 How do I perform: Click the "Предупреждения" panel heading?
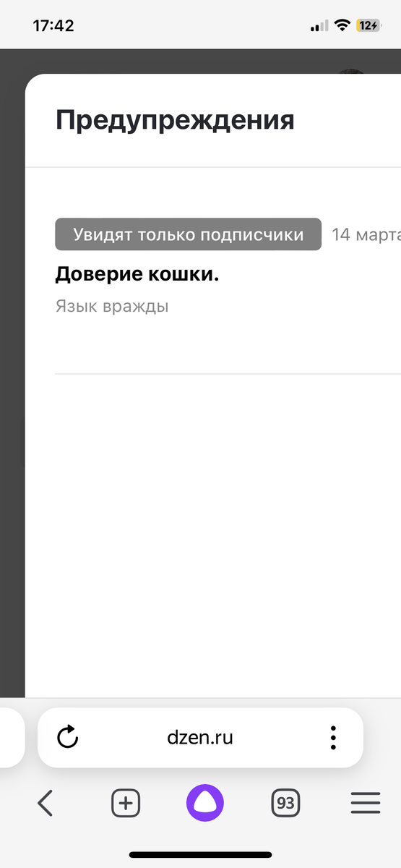(175, 119)
